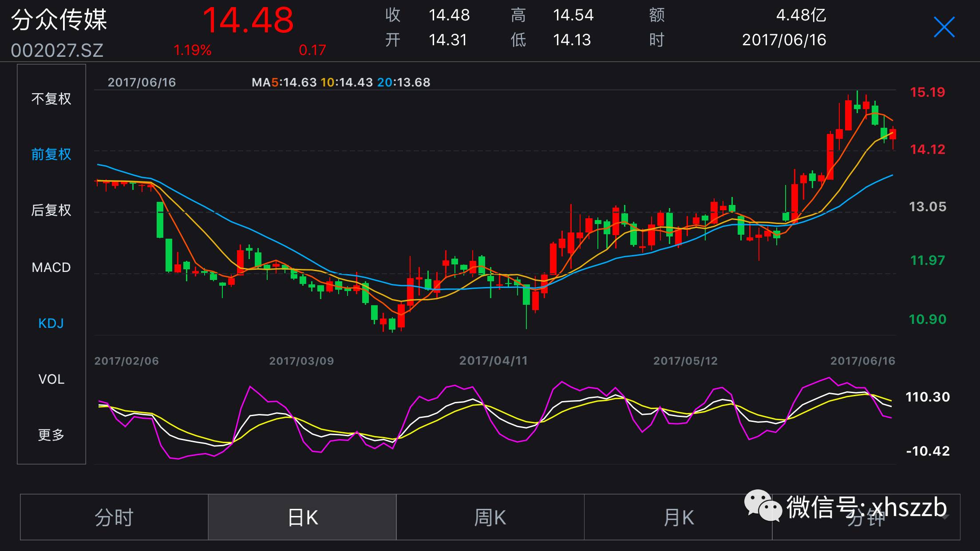
Task: Click the 14.12 price axis label
Action: [x=928, y=150]
